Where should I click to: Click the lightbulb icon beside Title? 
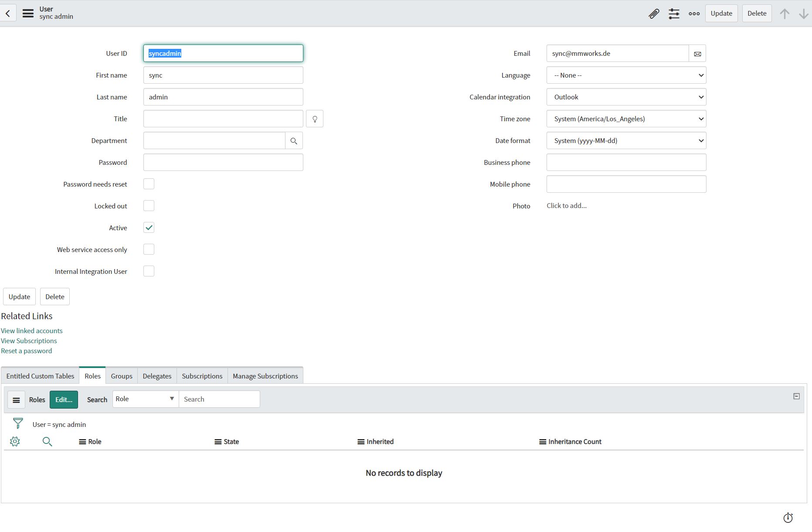click(315, 118)
